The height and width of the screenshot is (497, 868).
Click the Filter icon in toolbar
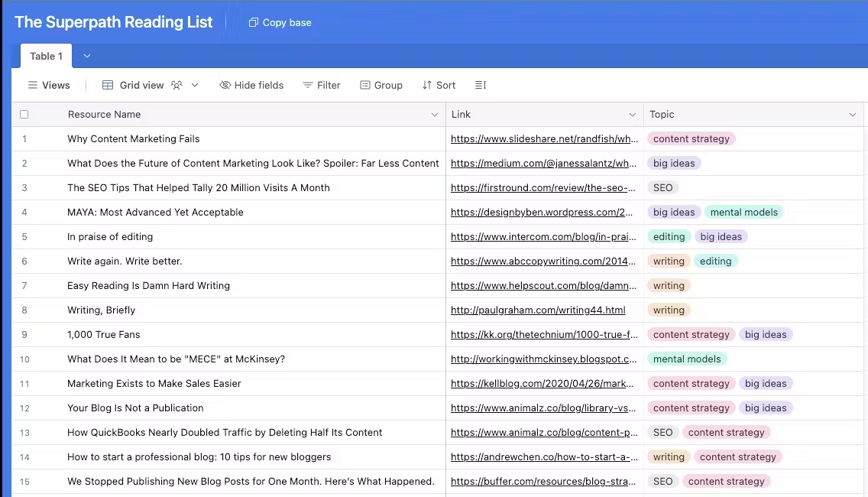pos(307,86)
